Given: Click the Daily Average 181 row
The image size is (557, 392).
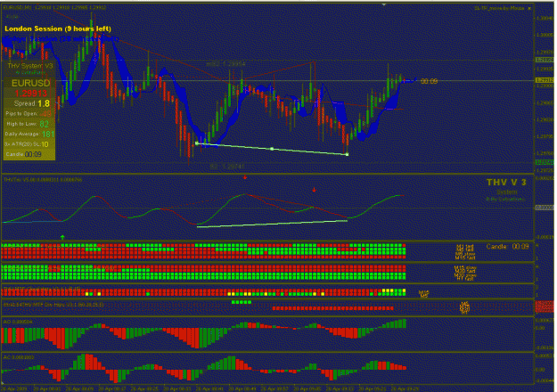Looking at the screenshot, I should 29,134.
